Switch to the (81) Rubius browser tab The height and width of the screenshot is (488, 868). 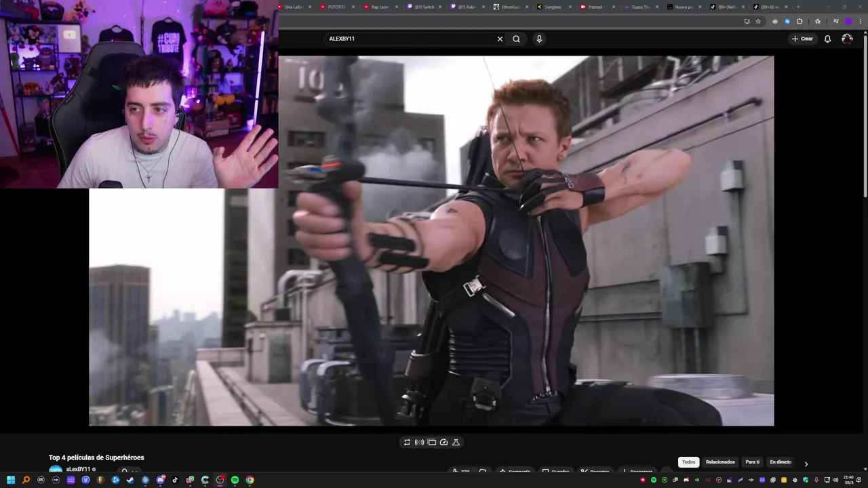(x=467, y=7)
